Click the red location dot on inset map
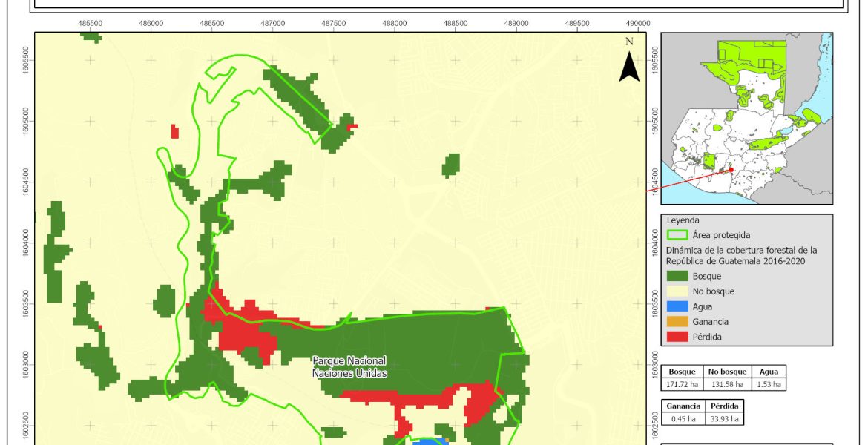Image resolution: width=868 pixels, height=445 pixels. click(731, 170)
